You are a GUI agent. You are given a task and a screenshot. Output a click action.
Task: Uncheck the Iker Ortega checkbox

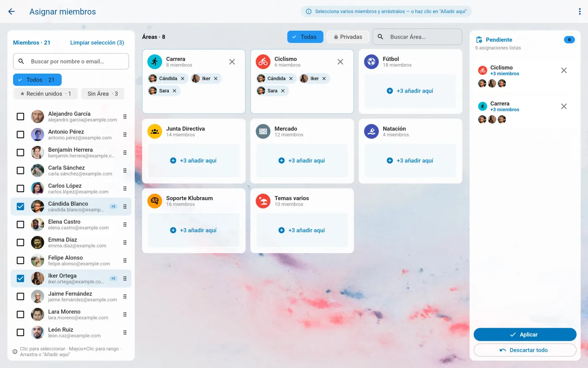pos(20,278)
